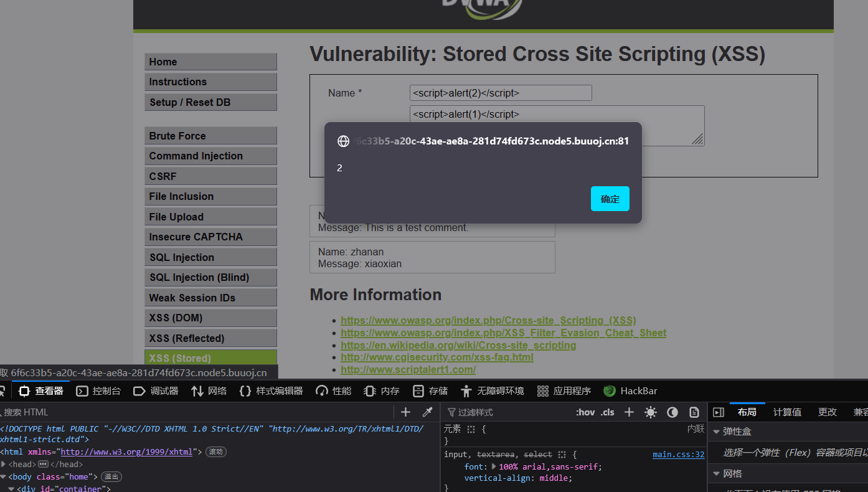The height and width of the screenshot is (492, 868).
Task: Open the XSS (Stored) module
Action: [x=210, y=358]
